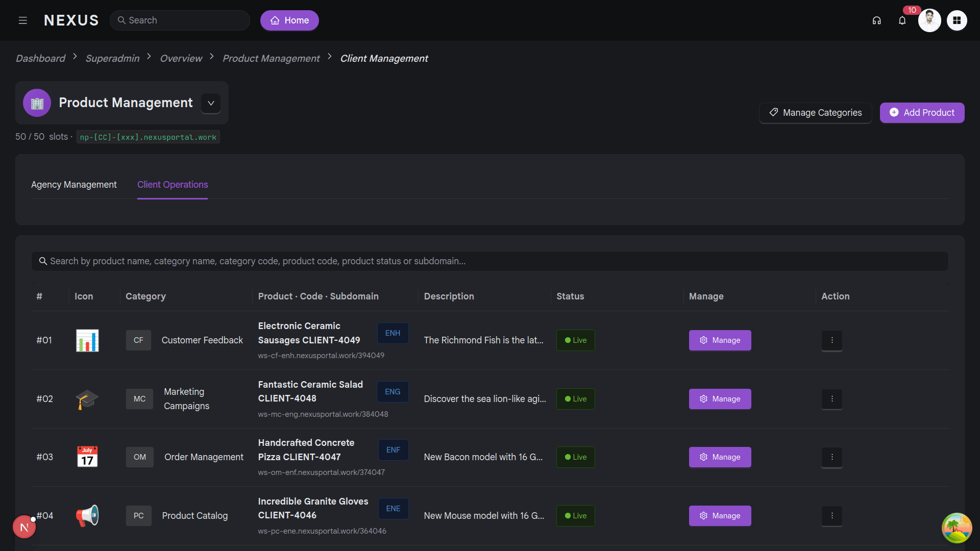
Task: Click the Live status of row #01
Action: [575, 340]
